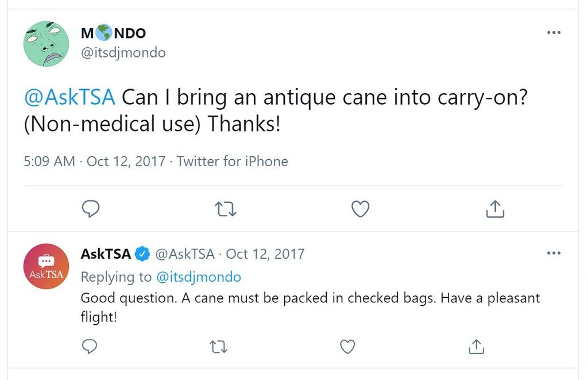Open the Oct 12, 2017 date on AskTSA's reply
This screenshot has width=588, height=380.
pyautogui.click(x=265, y=254)
